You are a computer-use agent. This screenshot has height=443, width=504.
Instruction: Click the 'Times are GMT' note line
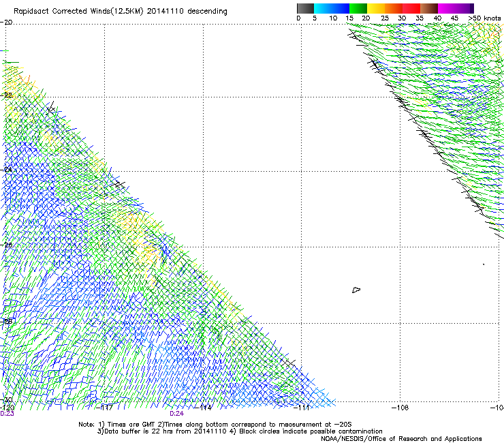coord(215,425)
